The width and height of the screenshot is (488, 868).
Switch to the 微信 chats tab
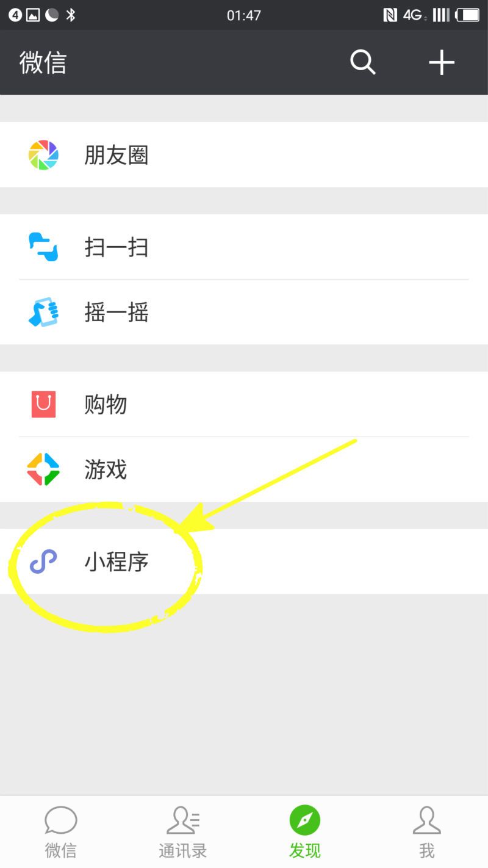click(x=61, y=831)
